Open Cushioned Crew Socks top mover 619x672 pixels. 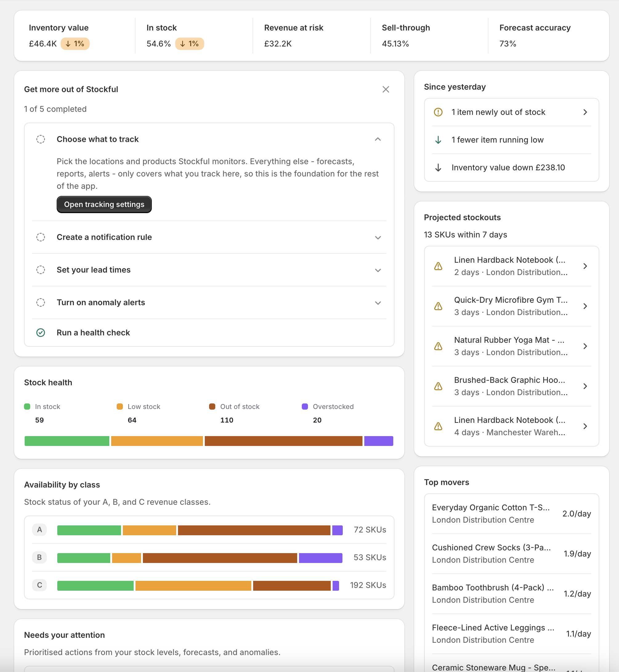click(511, 554)
